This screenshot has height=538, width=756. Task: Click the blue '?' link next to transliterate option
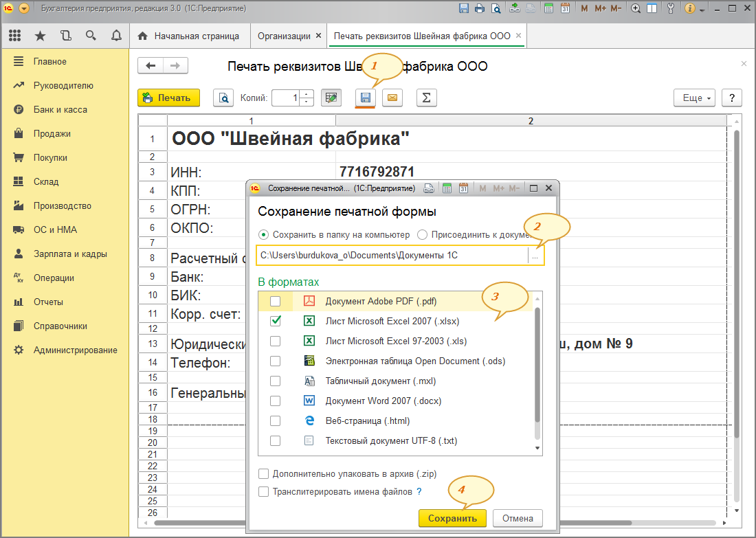419,492
